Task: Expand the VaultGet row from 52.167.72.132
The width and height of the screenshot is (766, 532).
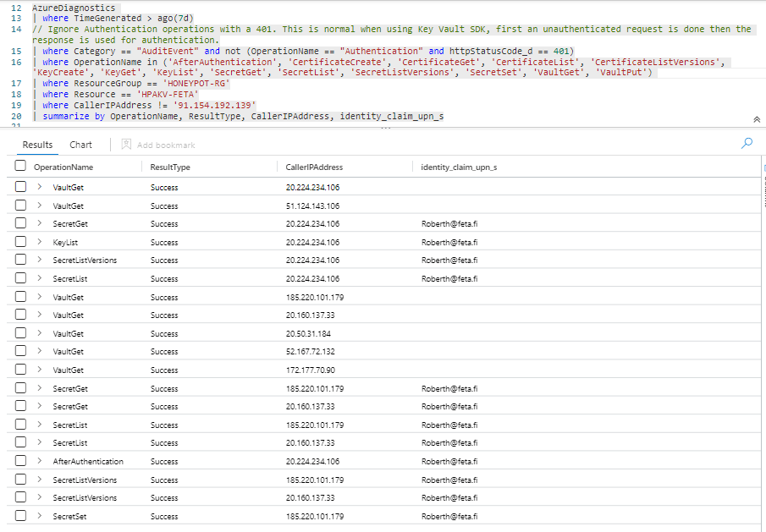Action: 40,351
